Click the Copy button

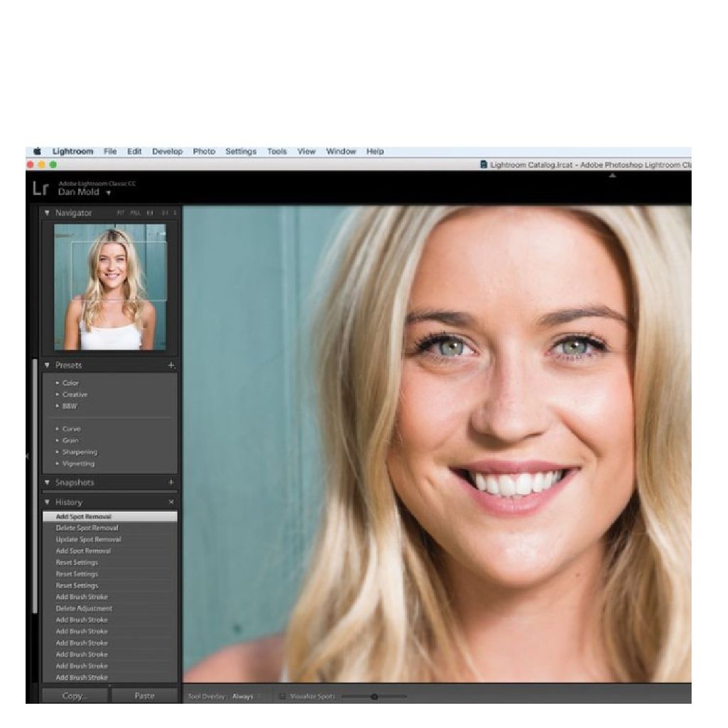click(x=74, y=696)
